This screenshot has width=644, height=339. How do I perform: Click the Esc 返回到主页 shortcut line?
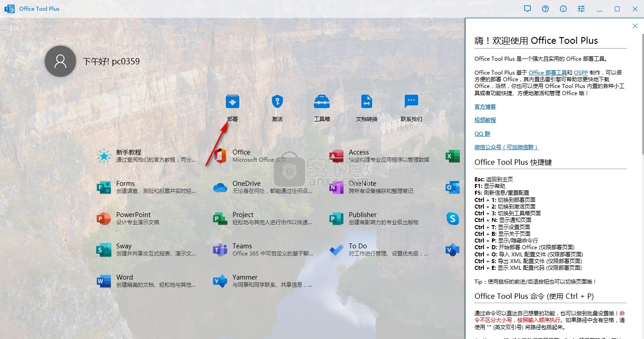[x=494, y=179]
